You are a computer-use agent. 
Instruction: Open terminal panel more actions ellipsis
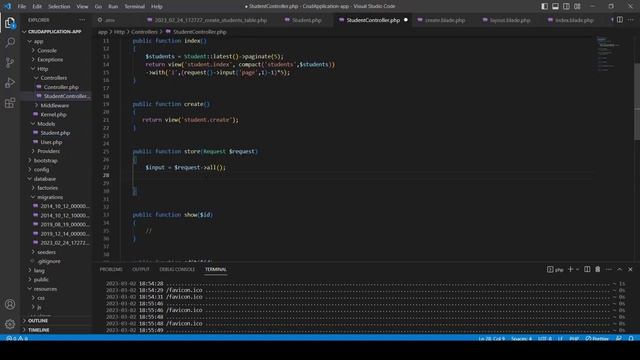coord(609,269)
